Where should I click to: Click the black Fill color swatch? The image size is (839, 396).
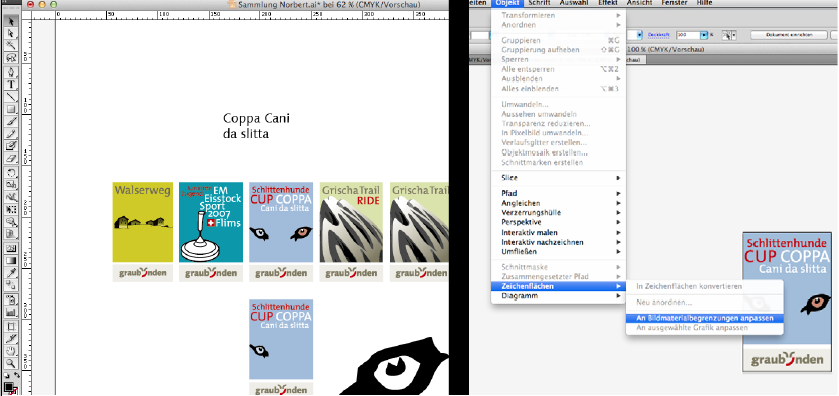[x=9, y=387]
